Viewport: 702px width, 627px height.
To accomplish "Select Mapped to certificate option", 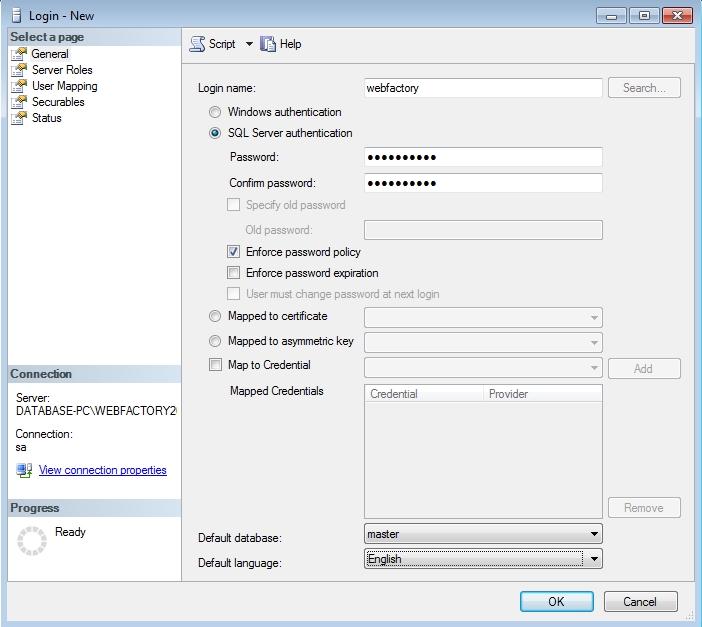I will tap(215, 316).
